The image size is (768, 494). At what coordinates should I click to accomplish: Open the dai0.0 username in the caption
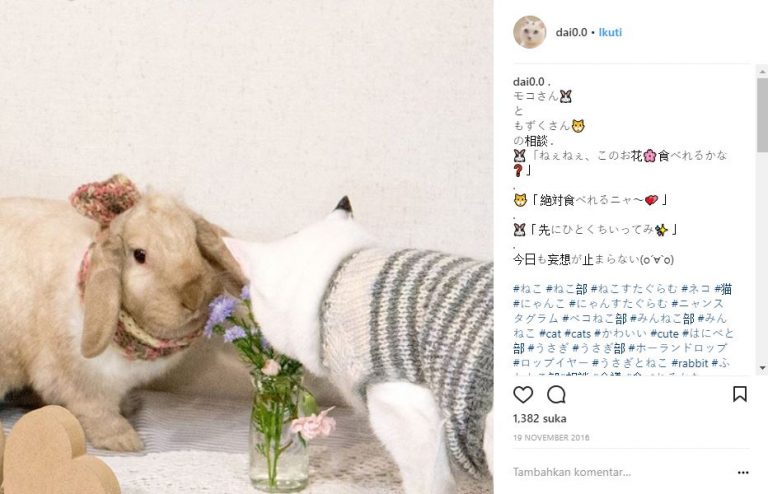pyautogui.click(x=528, y=82)
